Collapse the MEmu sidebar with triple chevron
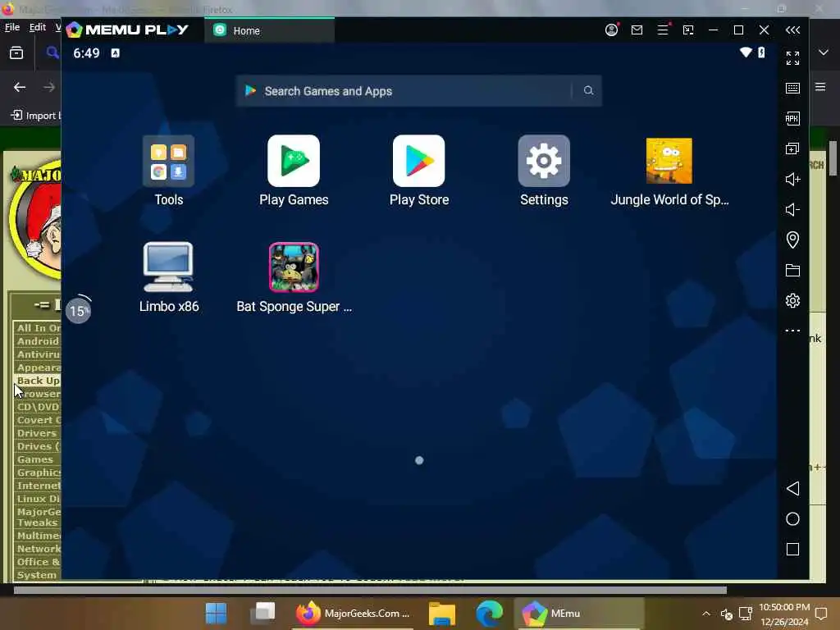Viewport: 840px width, 630px height. point(793,30)
